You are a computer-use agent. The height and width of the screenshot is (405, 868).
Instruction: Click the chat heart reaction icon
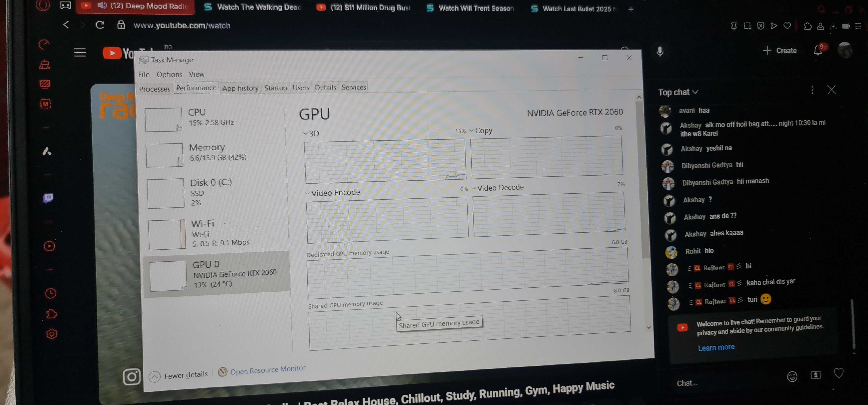[838, 373]
